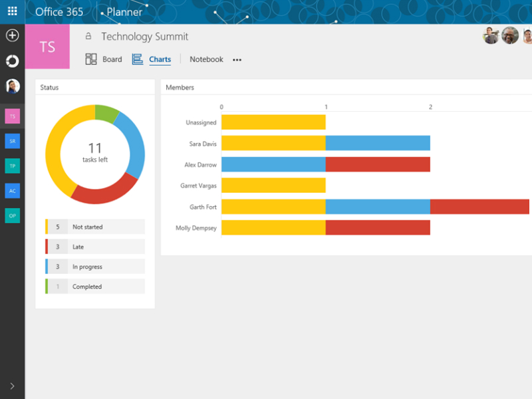Open the TP plan from the sidebar

(12, 166)
